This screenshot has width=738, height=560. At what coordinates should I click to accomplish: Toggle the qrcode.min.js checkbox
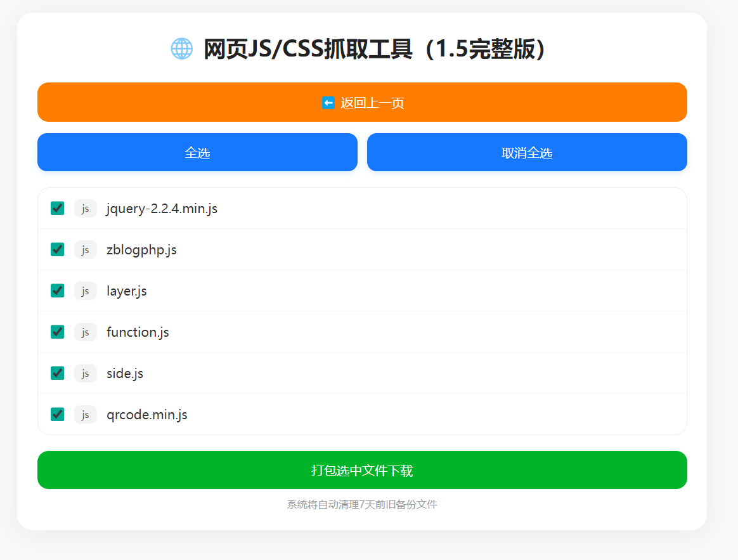[57, 414]
